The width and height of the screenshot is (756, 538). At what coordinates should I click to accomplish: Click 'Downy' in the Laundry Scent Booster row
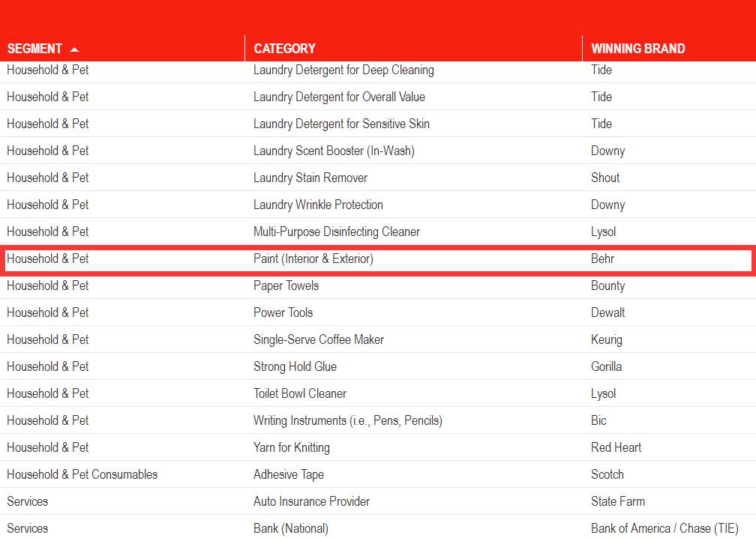pyautogui.click(x=608, y=151)
